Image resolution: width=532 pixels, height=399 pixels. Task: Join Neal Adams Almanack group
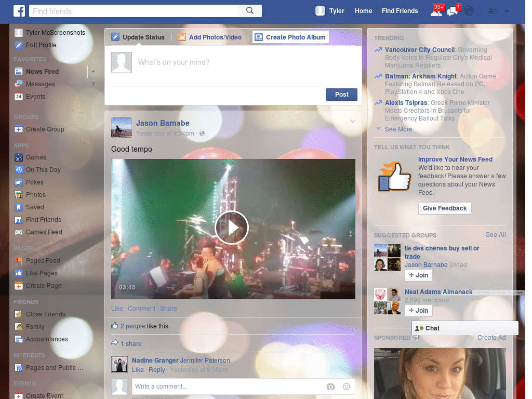pos(419,311)
